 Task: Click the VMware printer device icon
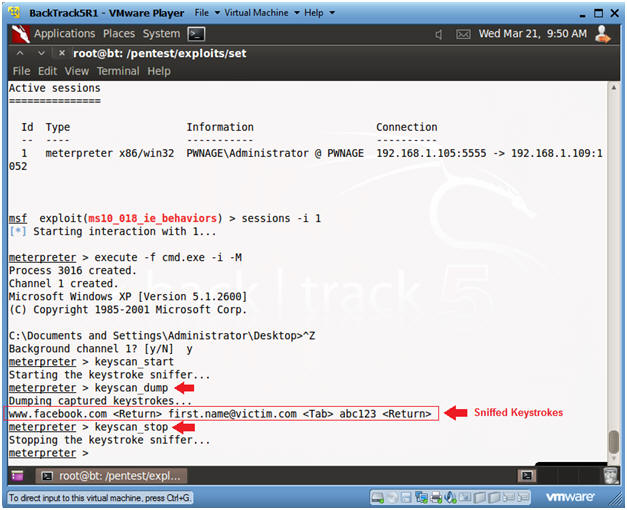(436, 497)
